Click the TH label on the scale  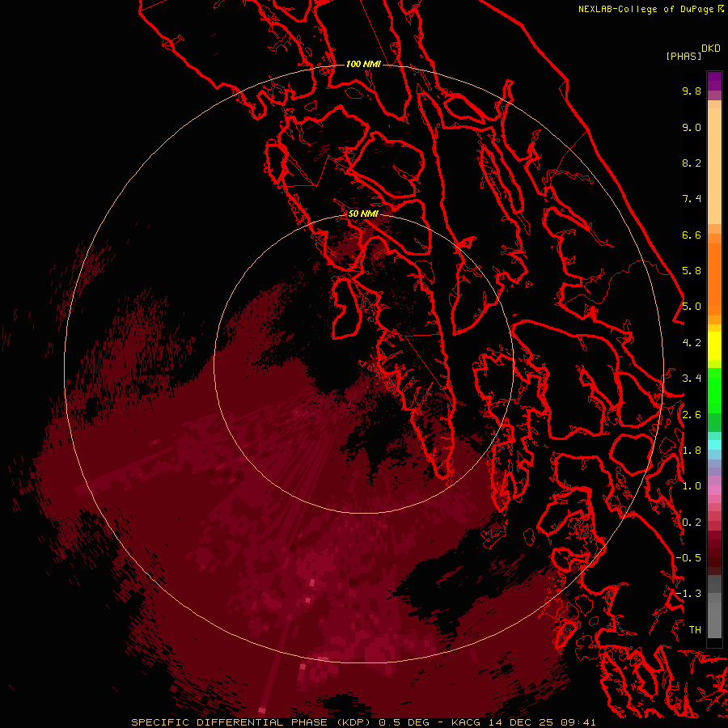coord(695,630)
